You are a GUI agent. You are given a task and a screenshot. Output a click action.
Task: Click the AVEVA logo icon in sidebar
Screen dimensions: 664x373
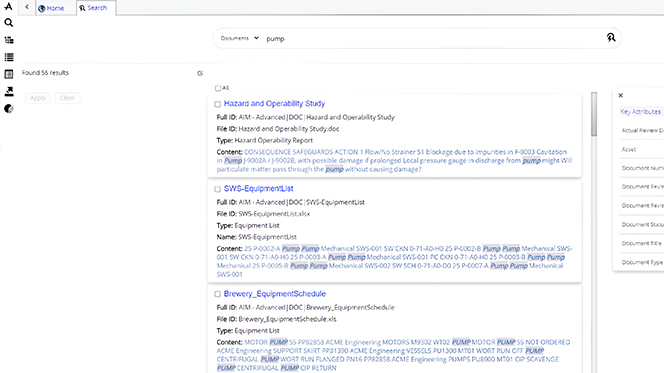(x=8, y=6)
